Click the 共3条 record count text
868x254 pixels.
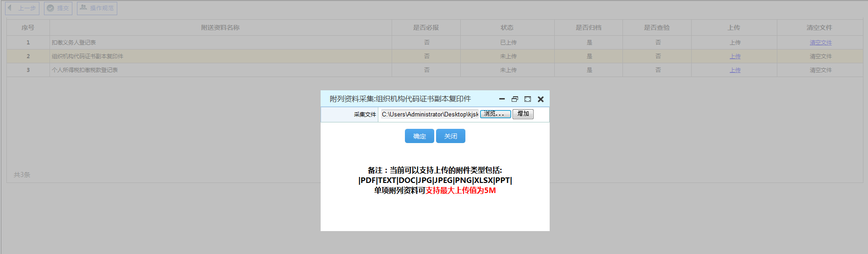pos(22,175)
